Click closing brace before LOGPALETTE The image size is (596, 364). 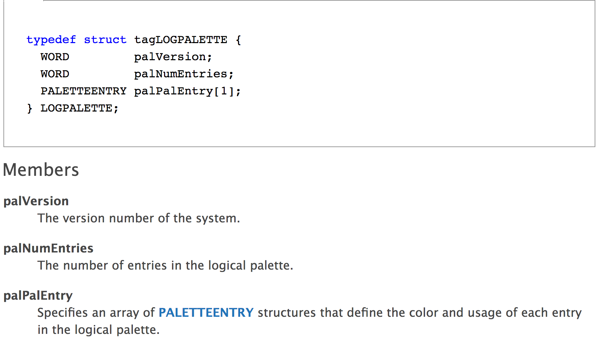(x=30, y=108)
